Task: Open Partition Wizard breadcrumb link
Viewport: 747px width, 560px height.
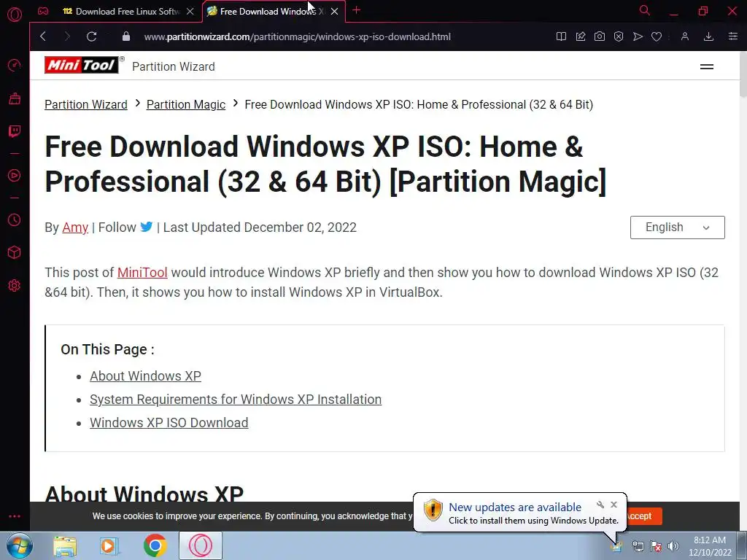Action: pyautogui.click(x=86, y=104)
